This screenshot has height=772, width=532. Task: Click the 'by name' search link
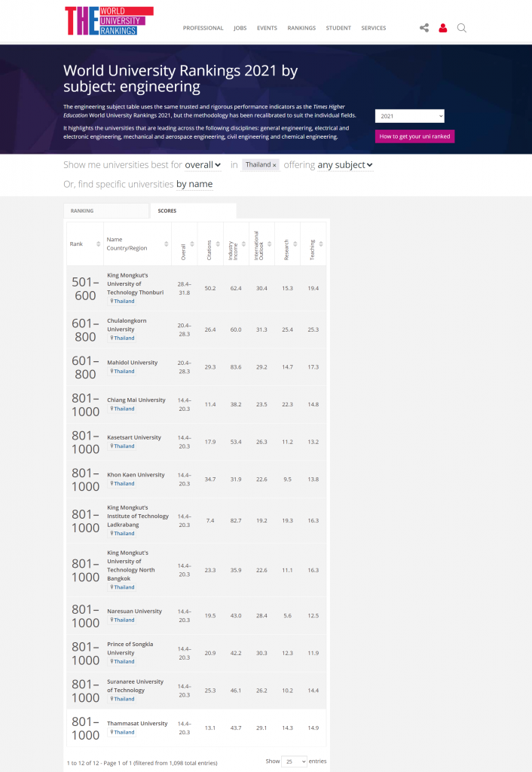(x=194, y=184)
